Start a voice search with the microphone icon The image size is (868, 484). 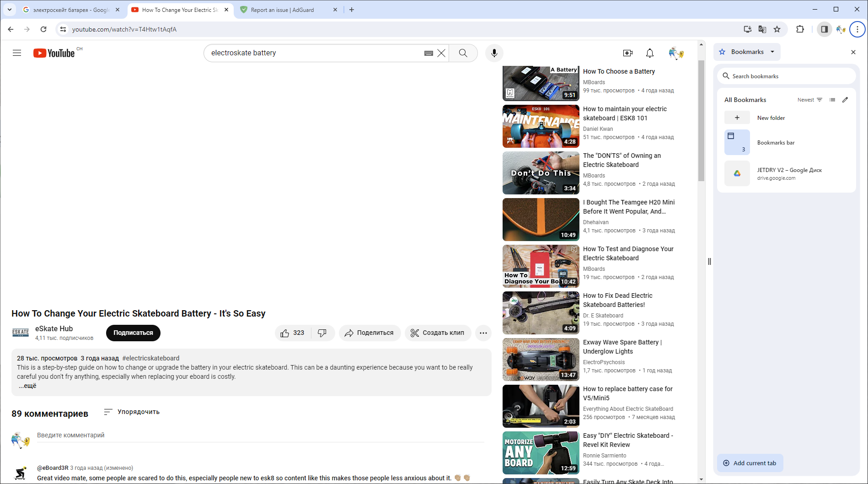click(x=494, y=53)
